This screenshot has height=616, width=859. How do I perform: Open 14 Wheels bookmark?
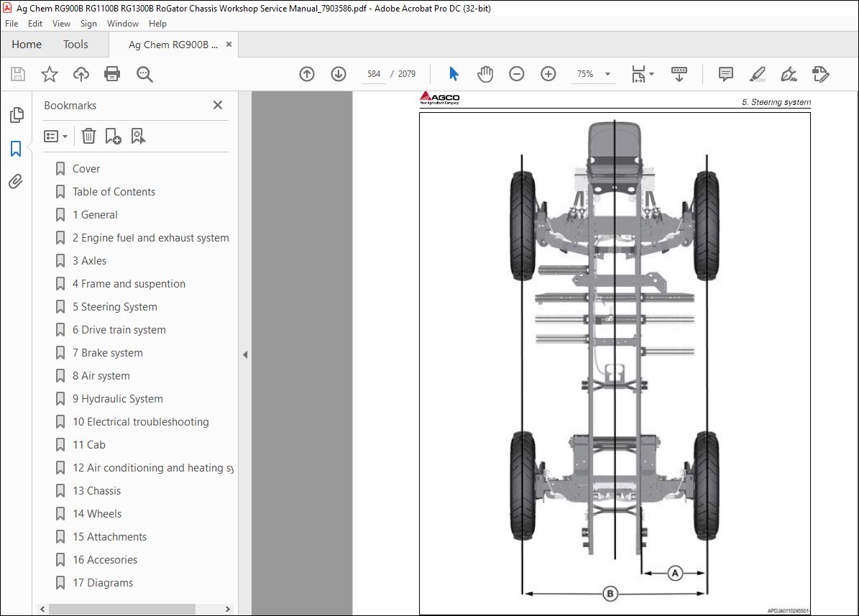tap(97, 514)
